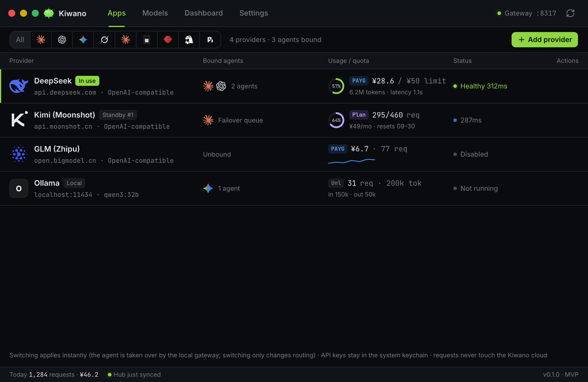Click the Failover queue label
Viewport: 588px width, 382px height.
point(240,120)
